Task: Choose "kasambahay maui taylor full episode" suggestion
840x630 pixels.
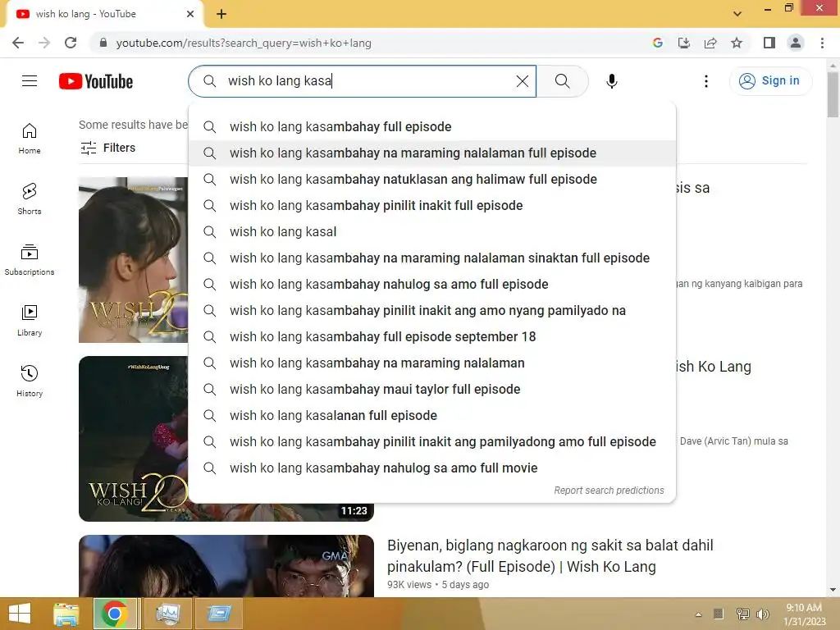Action: click(432, 390)
